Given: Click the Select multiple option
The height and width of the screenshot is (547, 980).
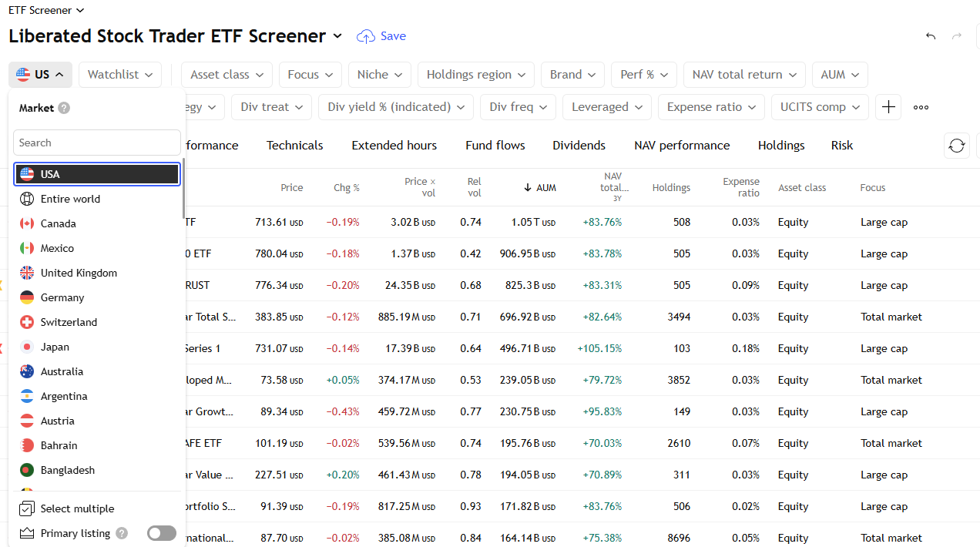Looking at the screenshot, I should pos(97,508).
